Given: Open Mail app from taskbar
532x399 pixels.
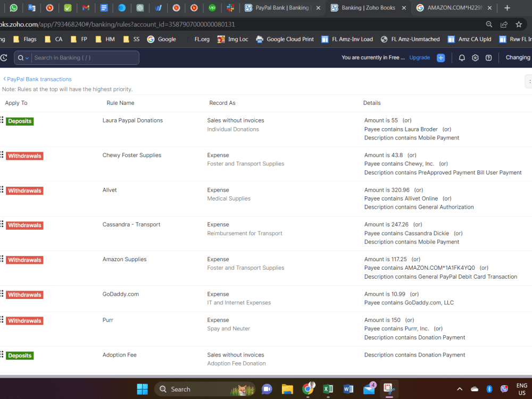Looking at the screenshot, I should coord(369,389).
